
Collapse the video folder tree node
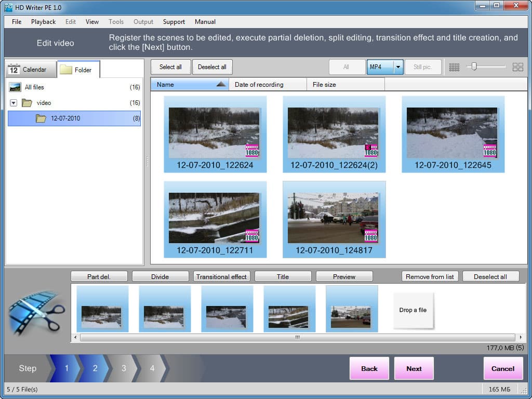click(x=14, y=103)
